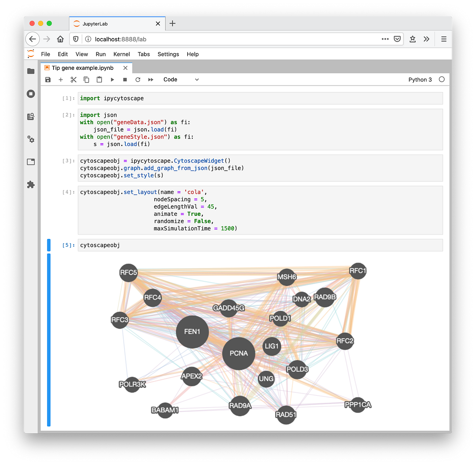Open the file browser in the sidebar
The width and height of the screenshot is (476, 465).
coord(31,71)
